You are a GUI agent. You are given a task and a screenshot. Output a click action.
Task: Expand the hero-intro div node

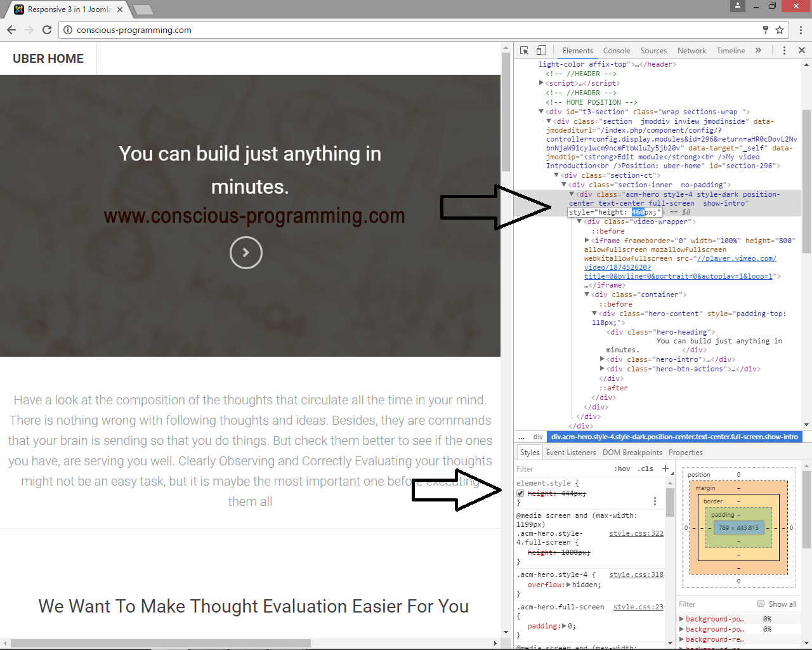click(x=602, y=359)
